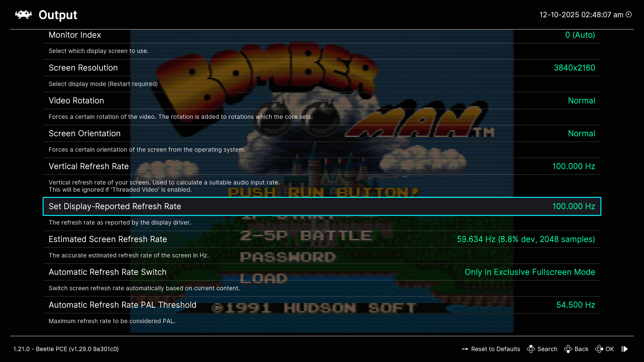
Task: Click the Back gamepad button icon
Action: (x=568, y=349)
